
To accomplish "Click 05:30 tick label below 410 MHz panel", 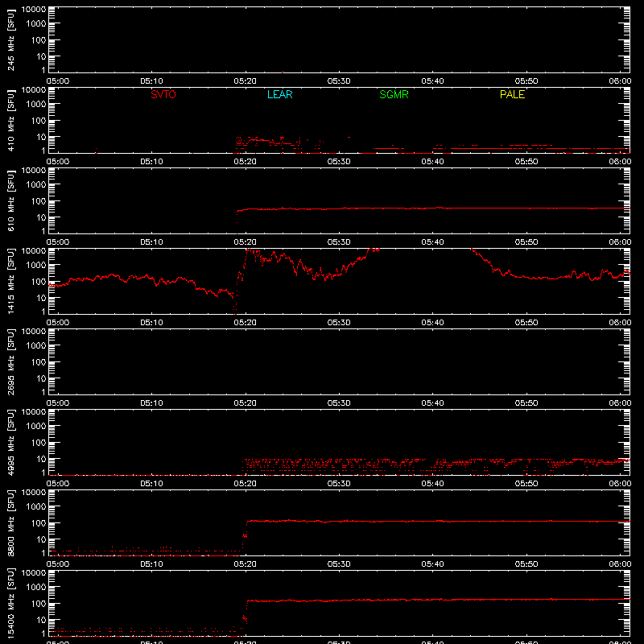I will pyautogui.click(x=339, y=162).
